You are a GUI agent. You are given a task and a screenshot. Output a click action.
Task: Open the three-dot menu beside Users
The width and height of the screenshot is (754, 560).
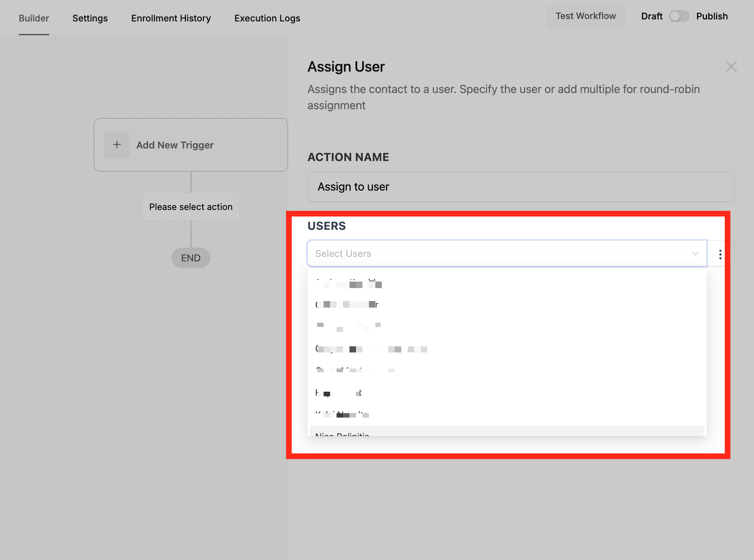point(720,254)
